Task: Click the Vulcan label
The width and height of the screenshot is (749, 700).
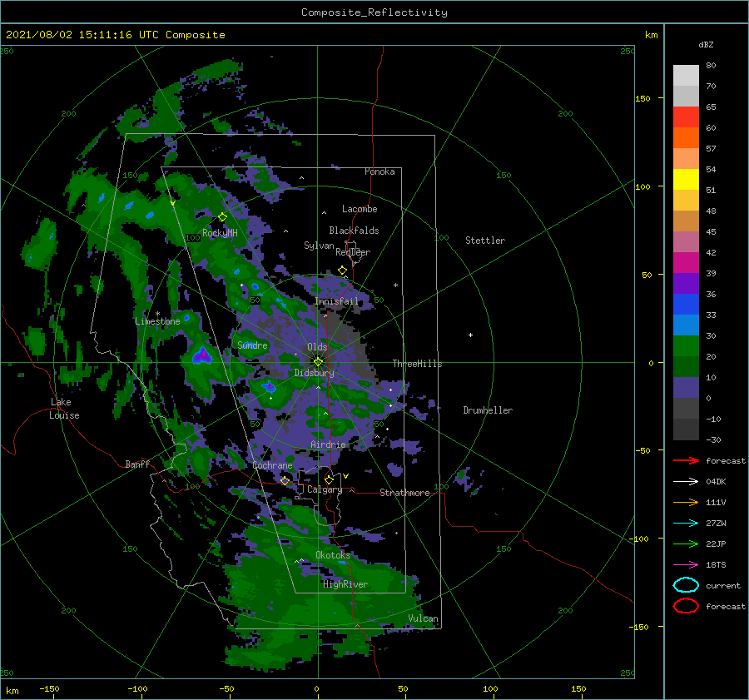Action: pos(424,618)
